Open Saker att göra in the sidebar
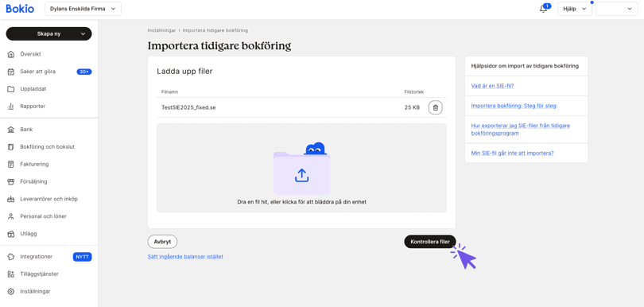This screenshot has height=307, width=644. pyautogui.click(x=38, y=72)
